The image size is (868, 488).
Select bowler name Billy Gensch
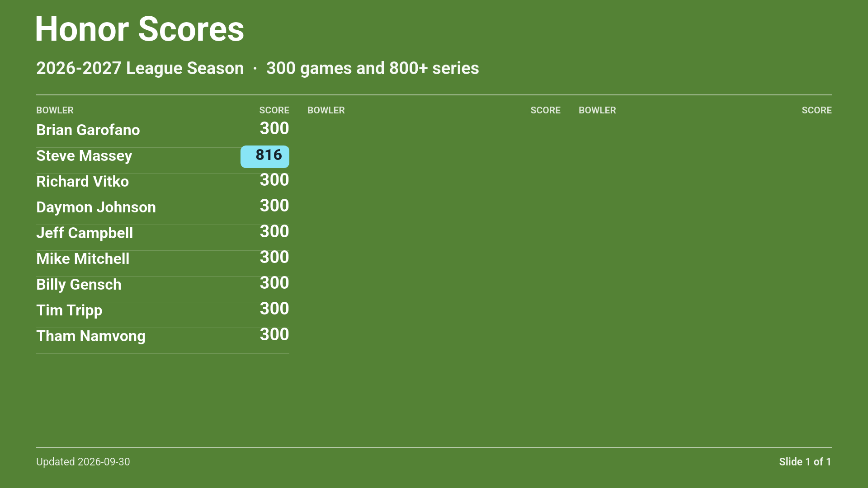click(x=79, y=285)
